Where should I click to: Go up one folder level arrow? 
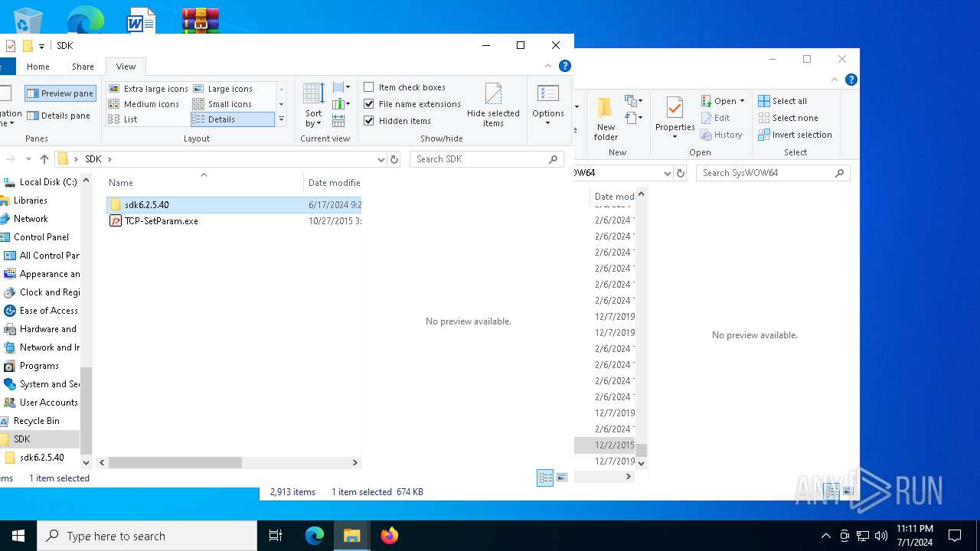tap(44, 159)
